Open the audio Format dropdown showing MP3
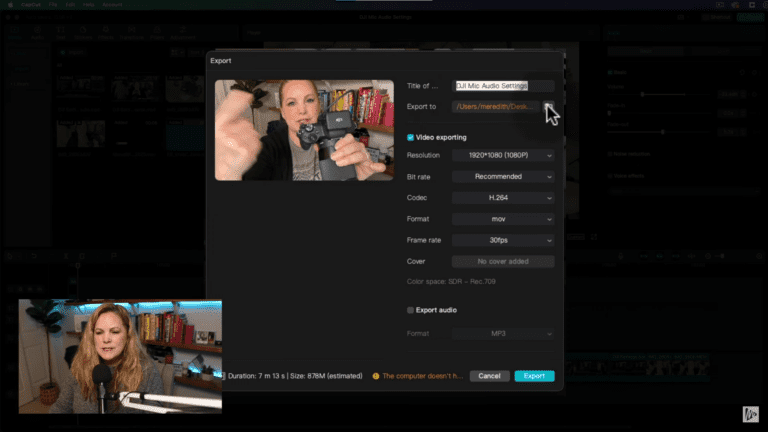This screenshot has height=432, width=768. point(502,333)
